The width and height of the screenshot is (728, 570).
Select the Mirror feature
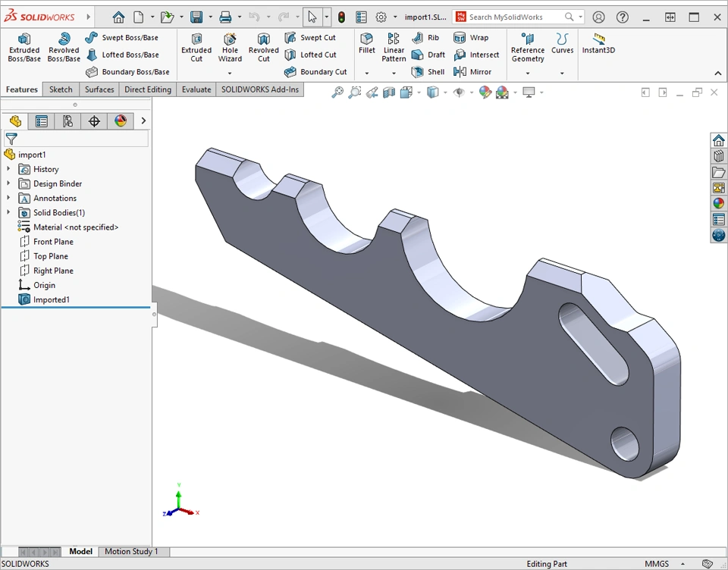(472, 72)
